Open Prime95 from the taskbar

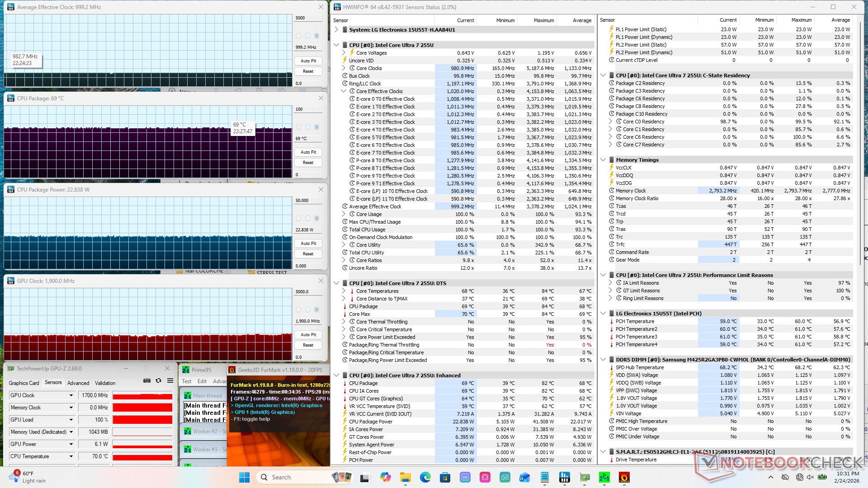click(604, 477)
